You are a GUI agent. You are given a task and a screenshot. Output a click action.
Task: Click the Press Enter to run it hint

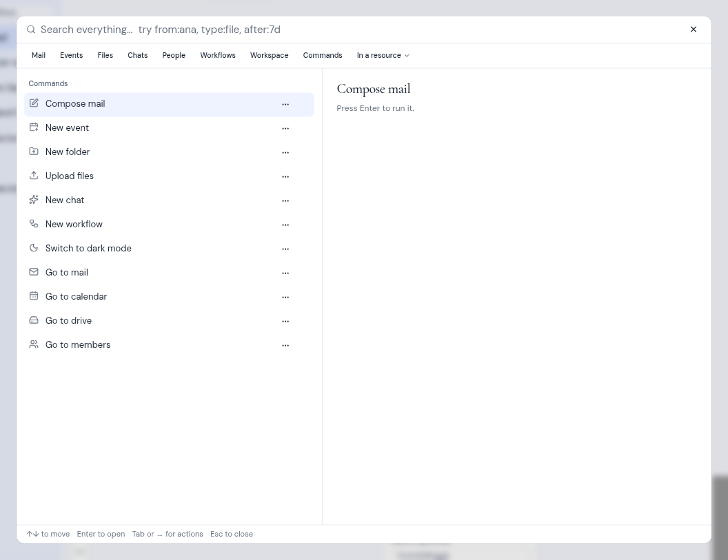click(x=375, y=108)
